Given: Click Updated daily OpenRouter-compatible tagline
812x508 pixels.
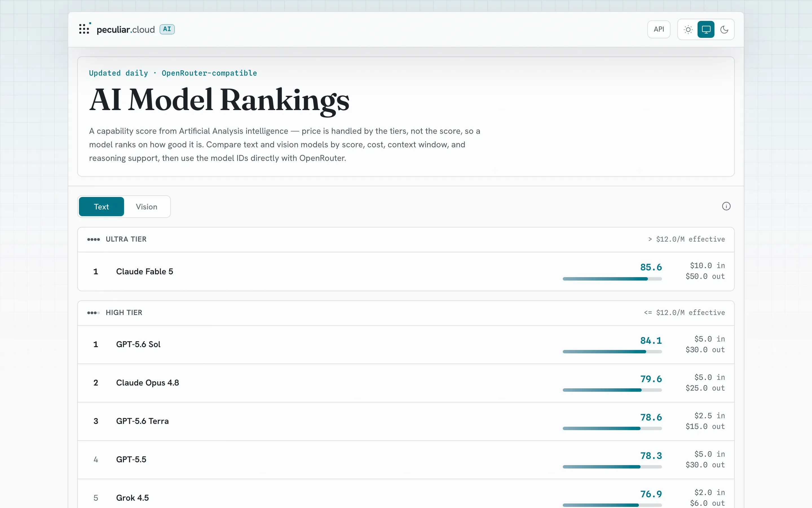Looking at the screenshot, I should click(173, 73).
